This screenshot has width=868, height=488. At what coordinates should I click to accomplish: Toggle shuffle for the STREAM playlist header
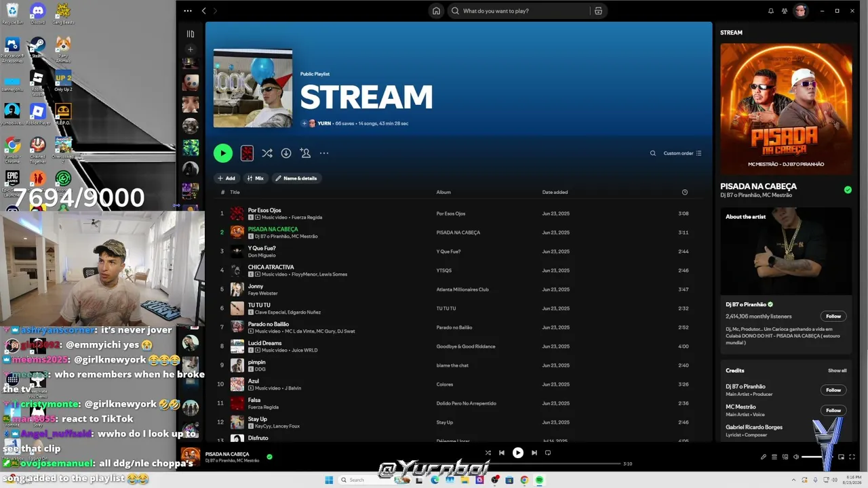(267, 153)
